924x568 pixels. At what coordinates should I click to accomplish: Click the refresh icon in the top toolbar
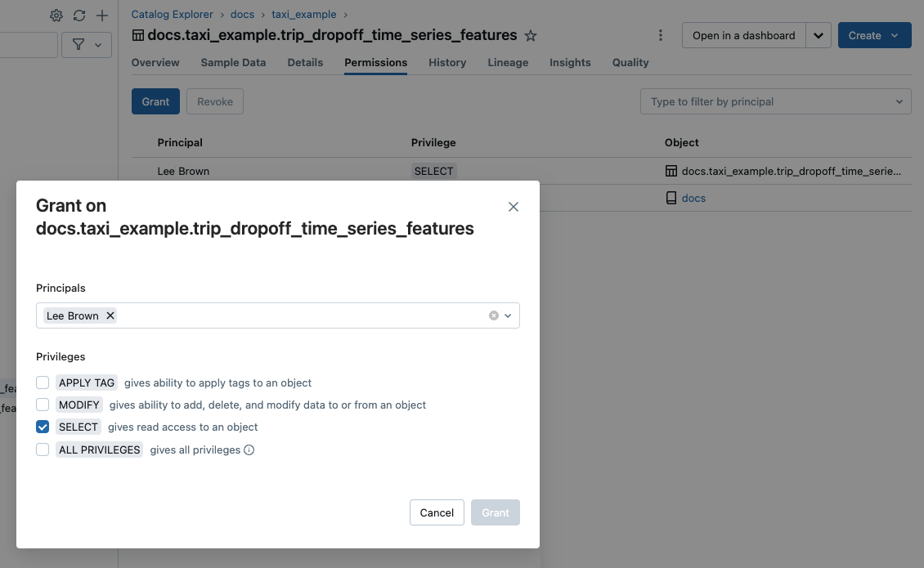(x=78, y=15)
